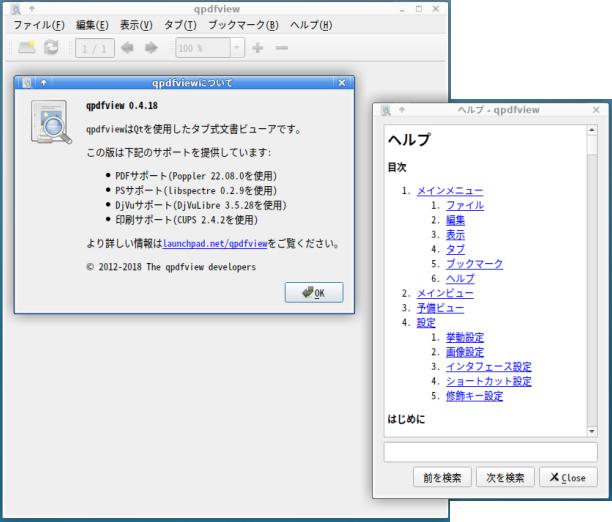
Task: Open the 表示(V) menu
Action: coord(136,25)
